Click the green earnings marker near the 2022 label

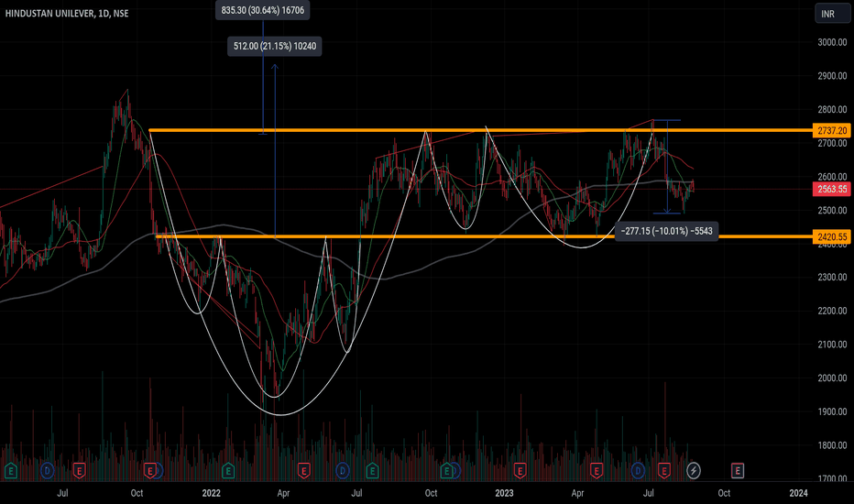click(x=228, y=470)
